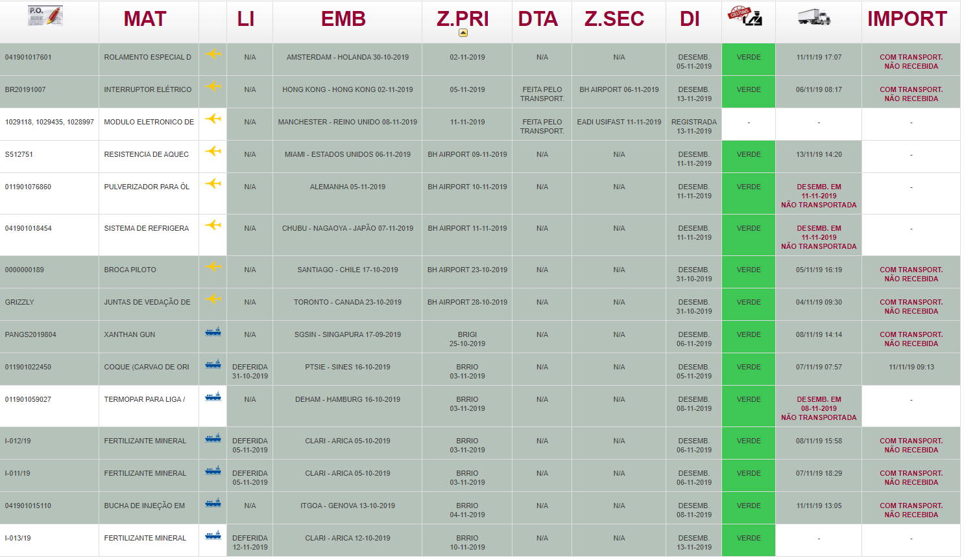
Task: Click airplane icon in JUNTAS DE VEDAÇÃO row
Action: tap(213, 299)
